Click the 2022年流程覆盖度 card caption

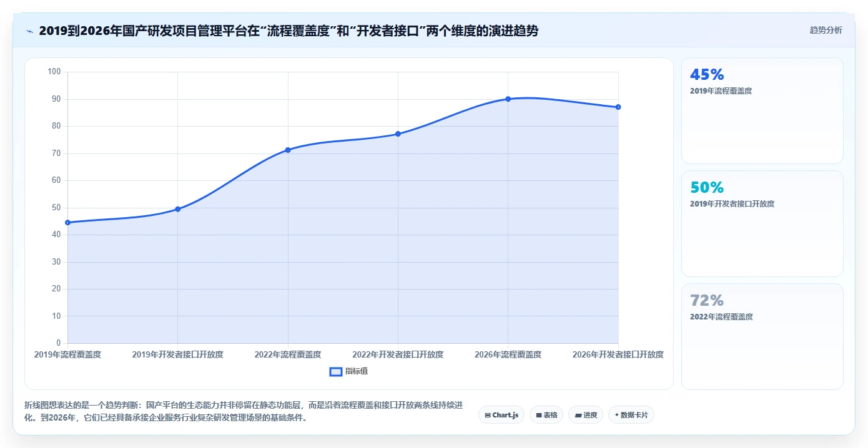(721, 316)
